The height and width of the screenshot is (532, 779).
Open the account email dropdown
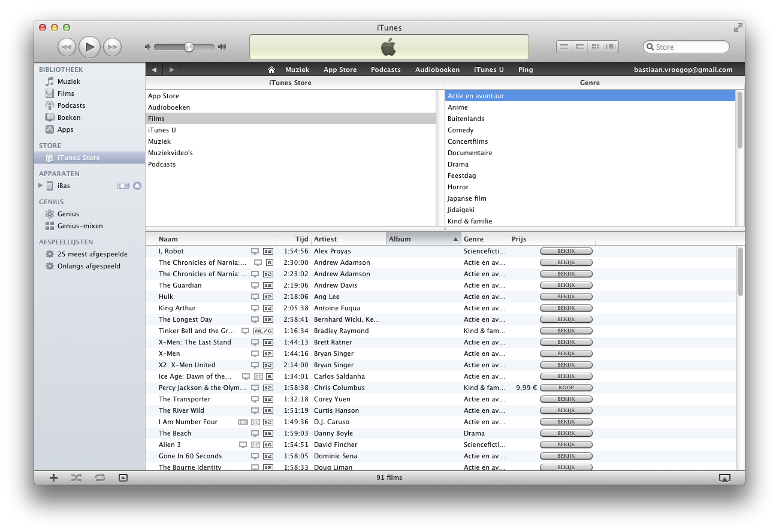click(x=683, y=69)
